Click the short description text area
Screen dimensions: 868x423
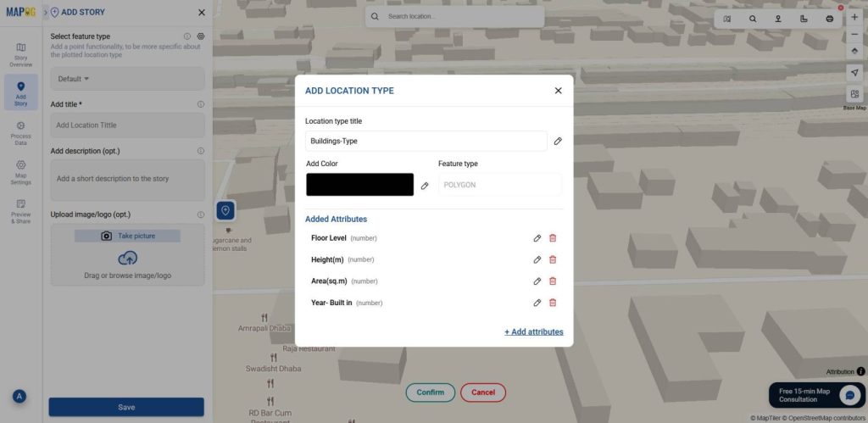128,181
